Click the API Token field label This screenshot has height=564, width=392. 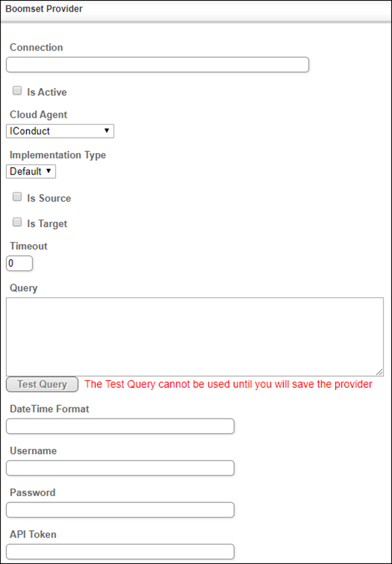(33, 534)
